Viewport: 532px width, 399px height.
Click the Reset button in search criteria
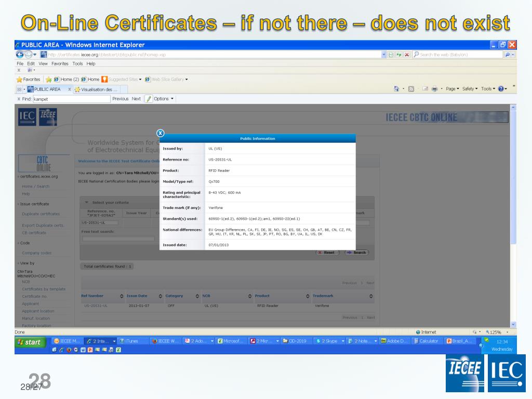327,252
